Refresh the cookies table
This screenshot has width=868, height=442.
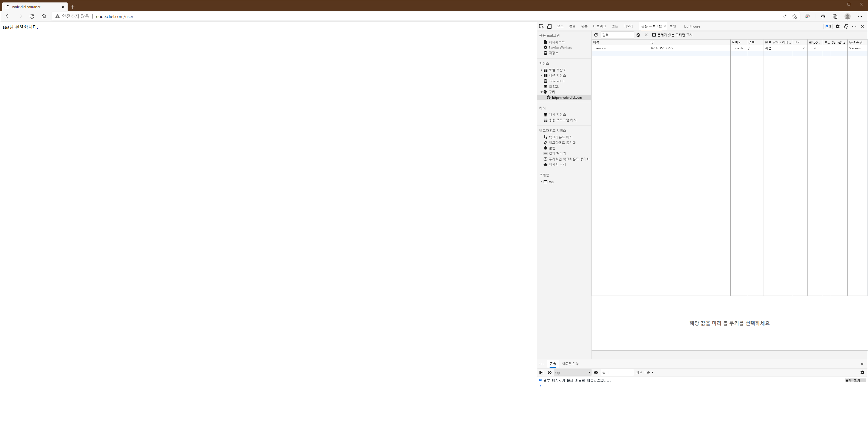(x=596, y=35)
